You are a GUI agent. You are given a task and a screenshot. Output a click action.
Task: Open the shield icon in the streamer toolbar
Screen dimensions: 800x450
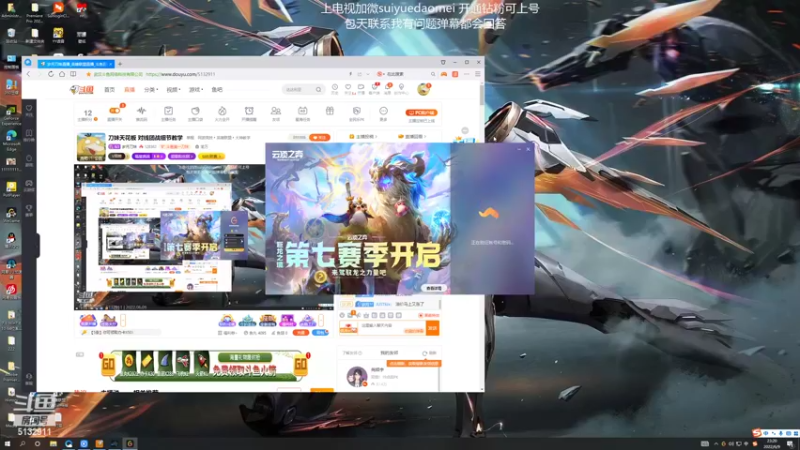[357, 111]
